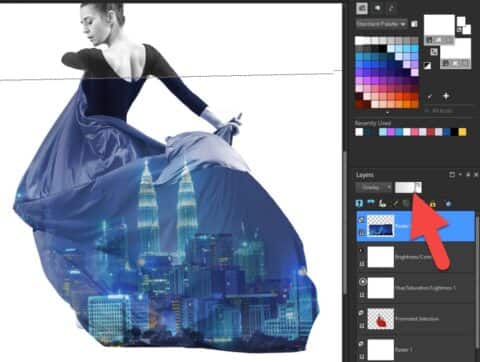Pick the red swatch in Recently Used
Screen dimensions: 480x362
pyautogui.click(x=431, y=132)
